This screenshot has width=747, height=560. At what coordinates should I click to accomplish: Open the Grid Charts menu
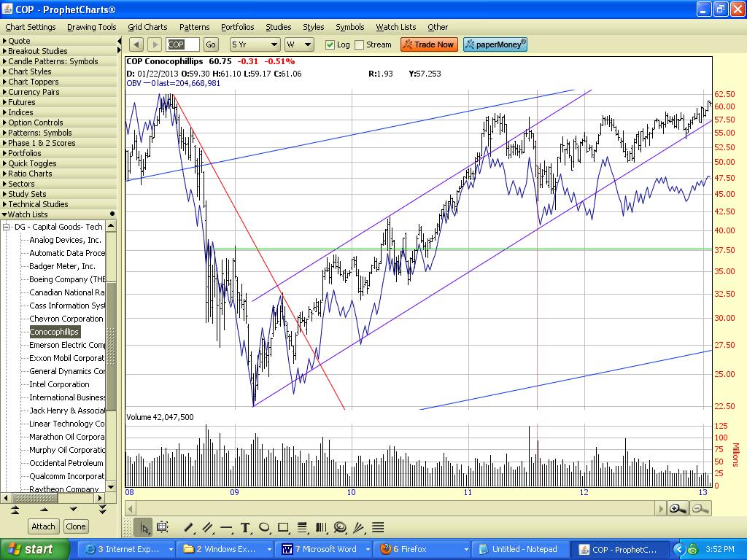pos(147,27)
